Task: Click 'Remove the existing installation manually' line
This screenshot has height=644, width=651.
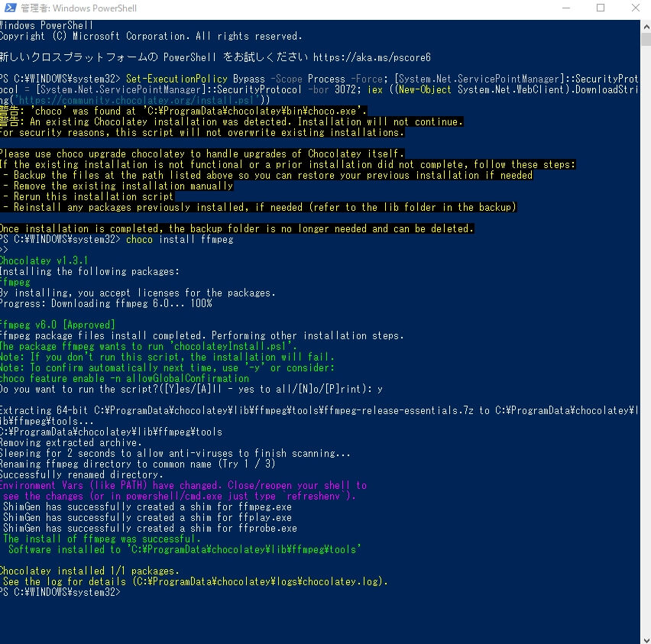Action: click(117, 186)
